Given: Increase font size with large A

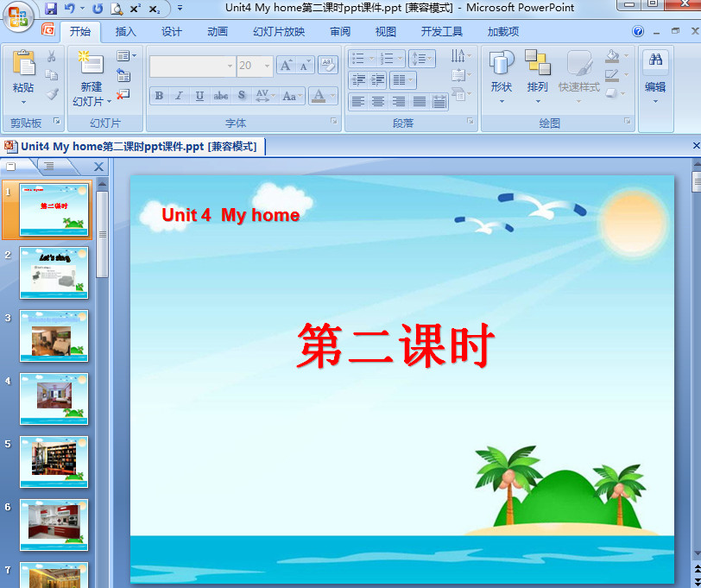Looking at the screenshot, I should tap(286, 66).
